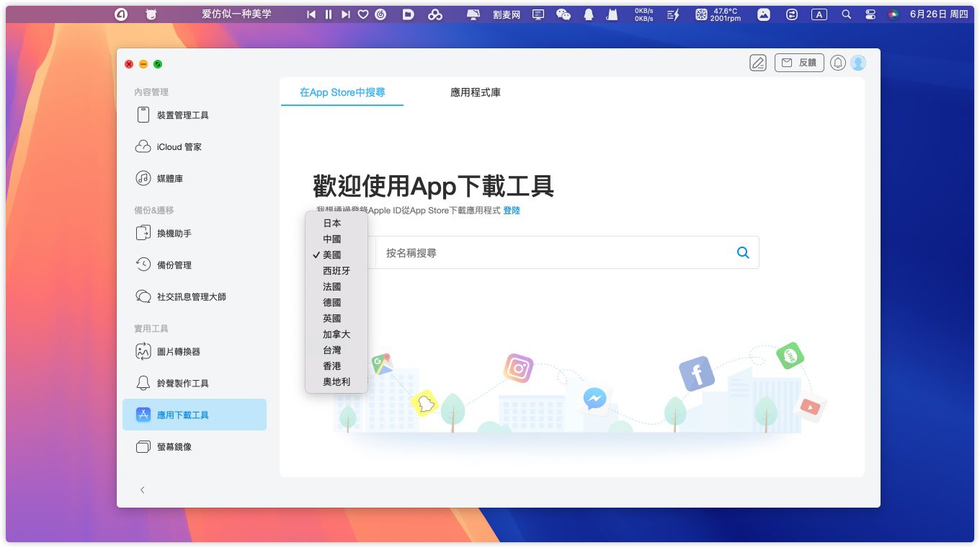
Task: Open iCloud 管家 from the sidebar
Action: [179, 147]
